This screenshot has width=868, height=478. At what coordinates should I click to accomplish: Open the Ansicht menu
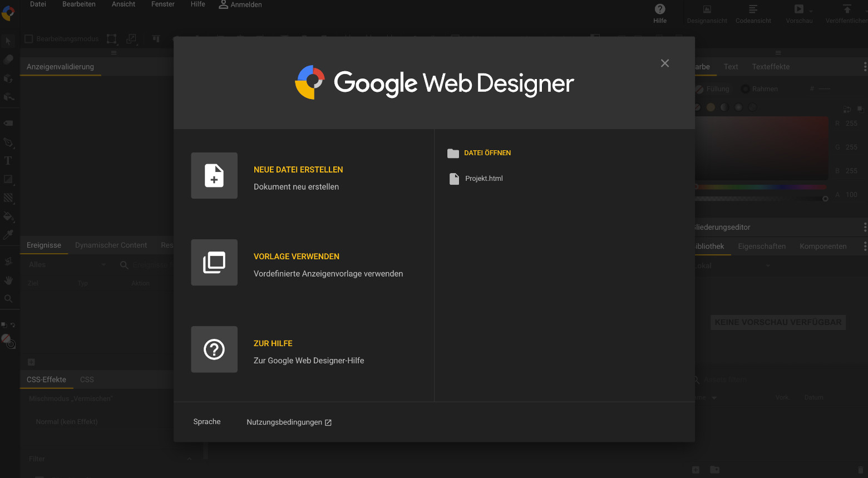point(124,4)
